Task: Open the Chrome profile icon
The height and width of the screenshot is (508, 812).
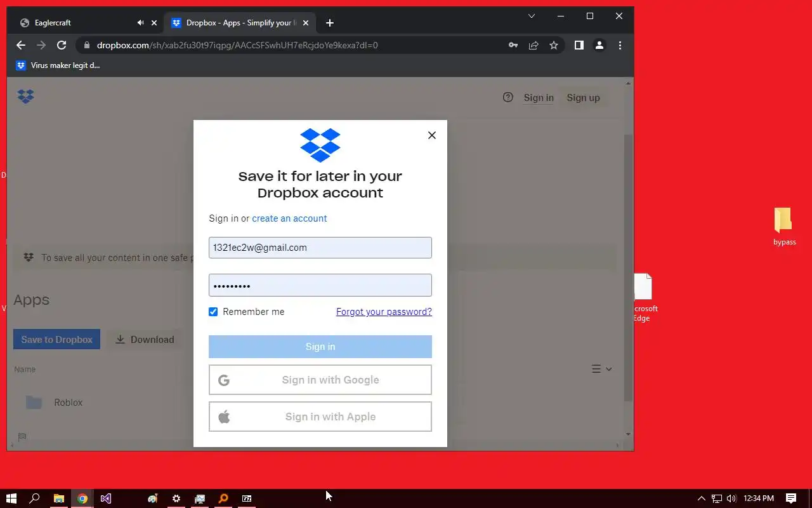Action: pos(599,45)
